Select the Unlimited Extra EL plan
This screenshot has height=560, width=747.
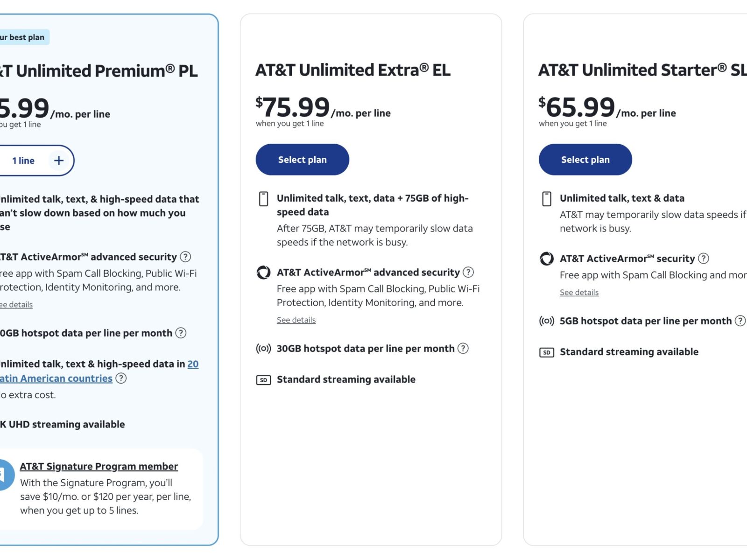tap(302, 160)
